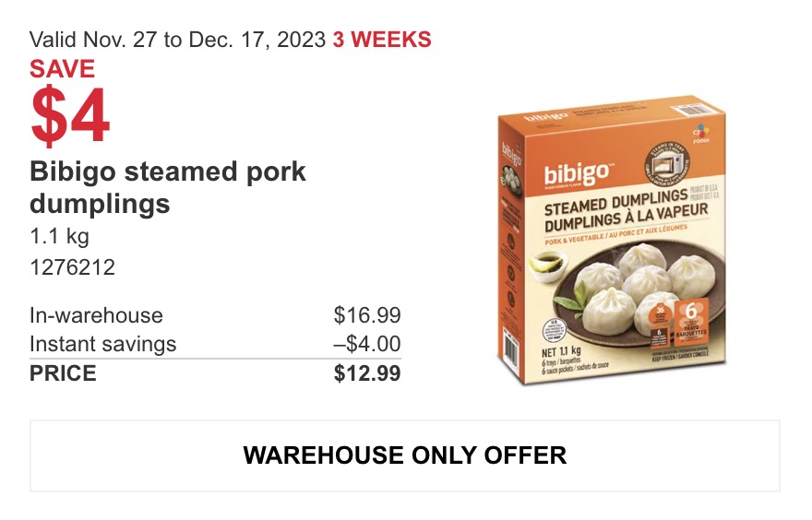Image resolution: width=812 pixels, height=520 pixels.
Task: Click the In-warehouse row label
Action: click(x=96, y=315)
